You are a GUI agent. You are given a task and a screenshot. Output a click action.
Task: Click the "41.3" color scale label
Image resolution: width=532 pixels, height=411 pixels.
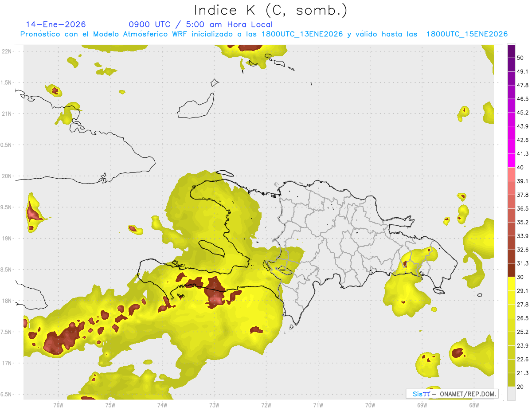tap(523, 154)
